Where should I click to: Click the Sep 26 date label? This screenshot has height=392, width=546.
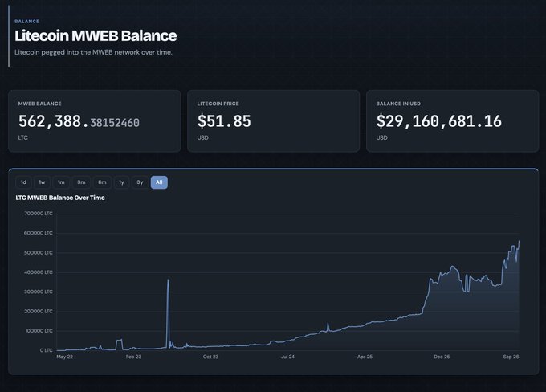[x=511, y=357]
